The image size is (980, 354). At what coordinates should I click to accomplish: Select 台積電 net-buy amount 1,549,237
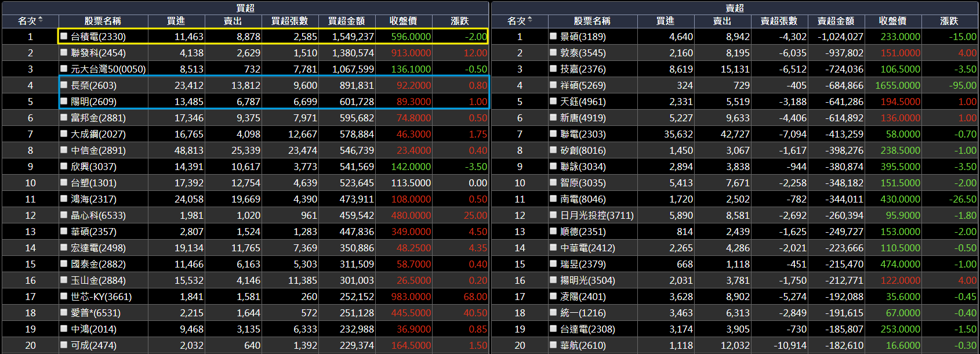point(353,37)
